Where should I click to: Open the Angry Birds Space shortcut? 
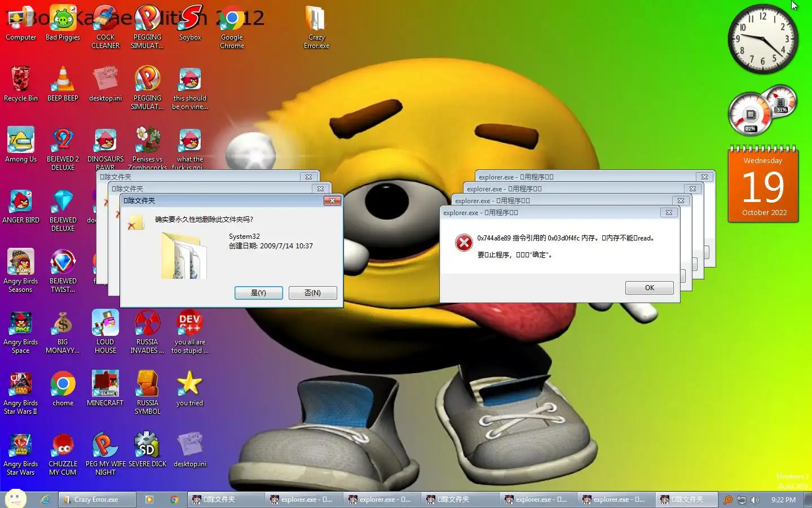[x=21, y=332]
